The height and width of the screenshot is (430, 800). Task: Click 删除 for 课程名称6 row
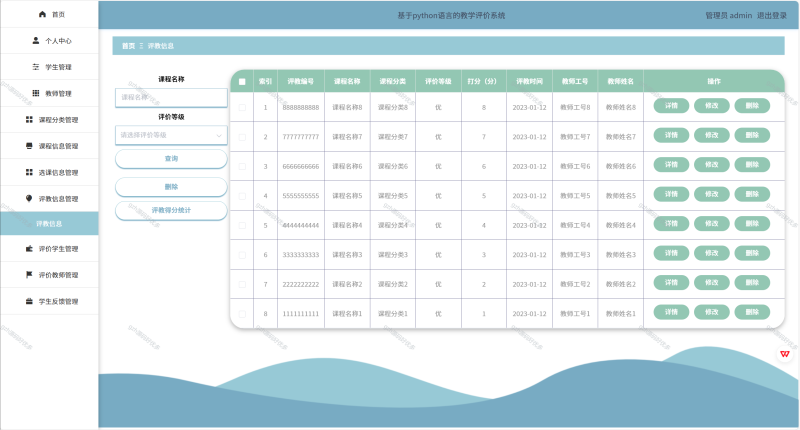pyautogui.click(x=752, y=165)
